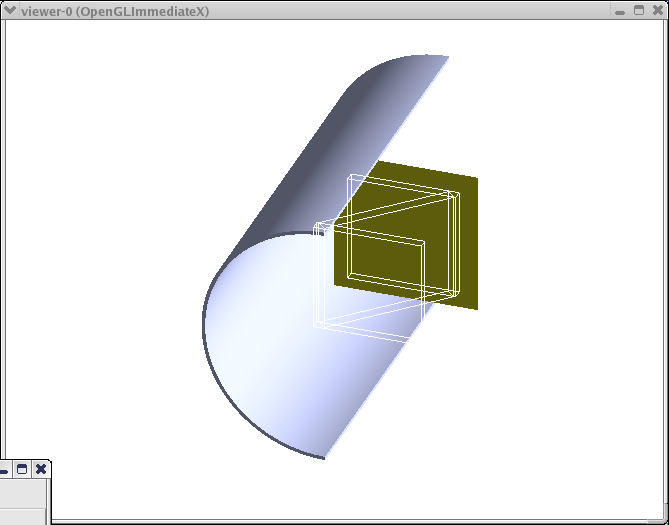Maximize the small bottom-left window
Viewport: 669px width, 525px height.
[x=22, y=469]
